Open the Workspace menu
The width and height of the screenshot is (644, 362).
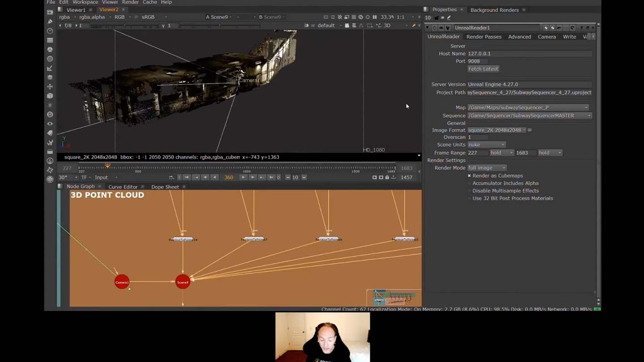coord(85,2)
